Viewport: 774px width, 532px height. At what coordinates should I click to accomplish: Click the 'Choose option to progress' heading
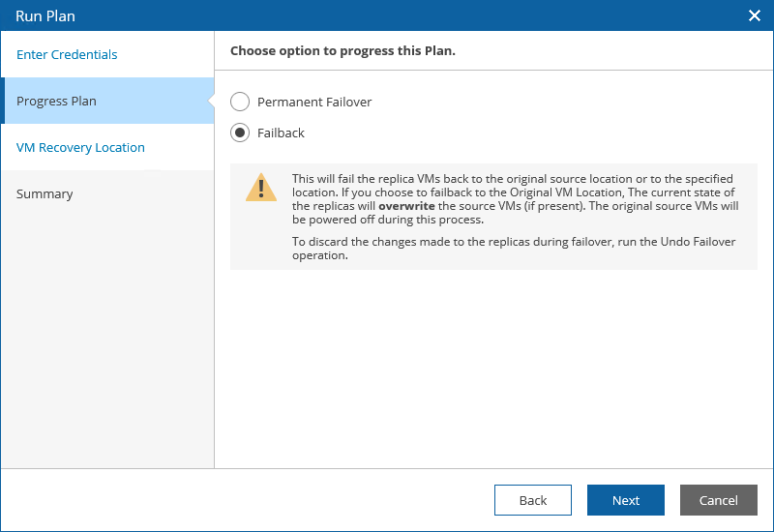coord(342,50)
